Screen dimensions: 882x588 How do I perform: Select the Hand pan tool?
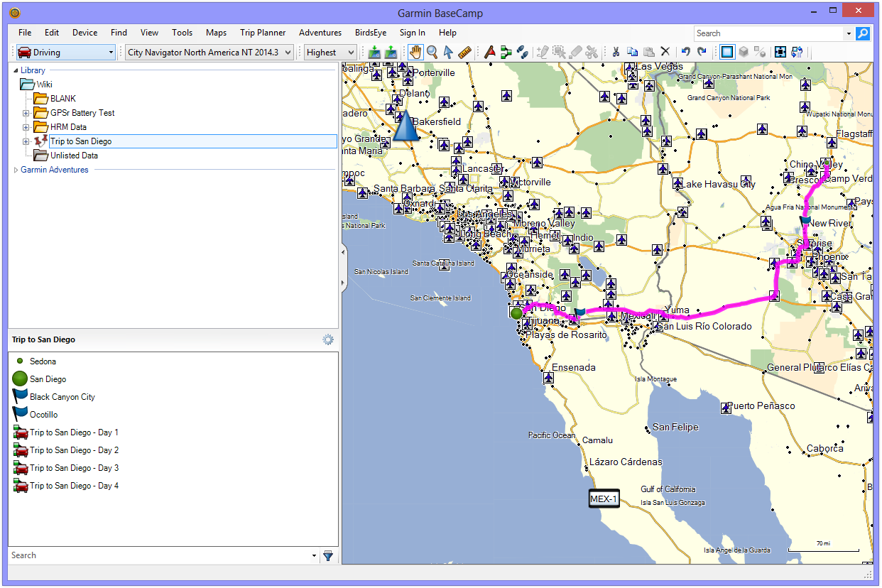pos(415,52)
